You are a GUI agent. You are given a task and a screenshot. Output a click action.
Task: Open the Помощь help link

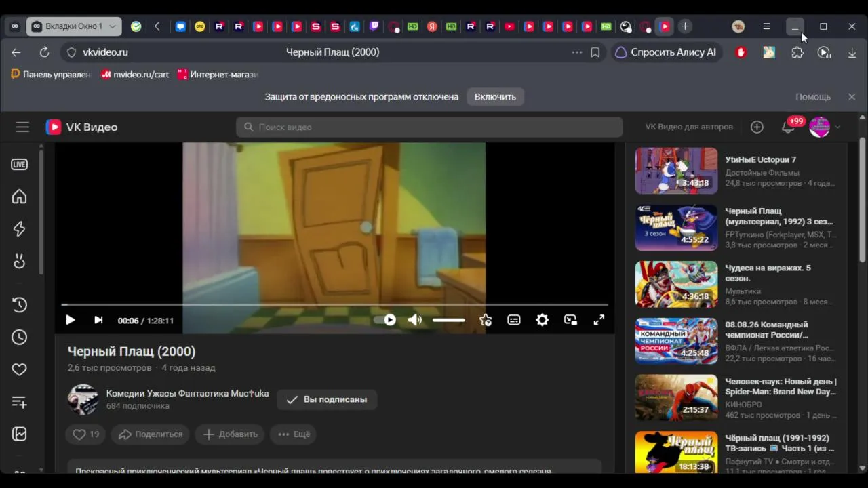(x=813, y=97)
